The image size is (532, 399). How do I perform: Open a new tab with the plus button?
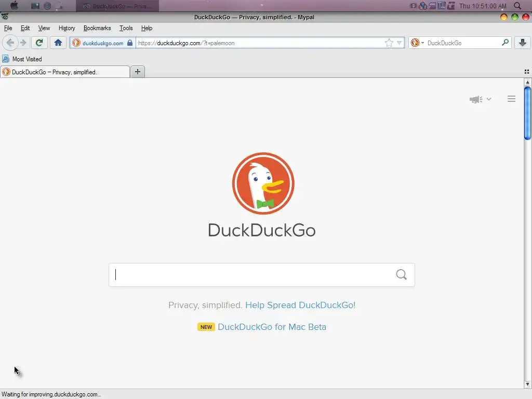click(x=138, y=72)
